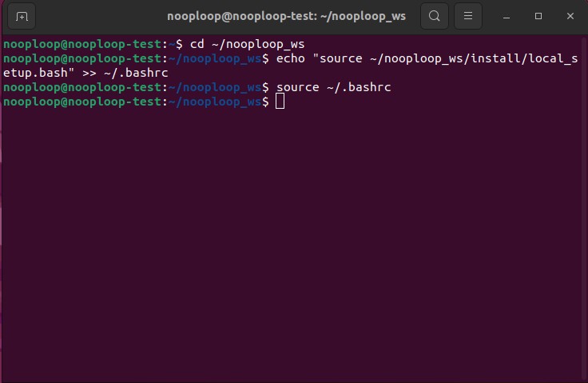The image size is (588, 383).
Task: Click the 'cd' command word
Action: (x=196, y=43)
